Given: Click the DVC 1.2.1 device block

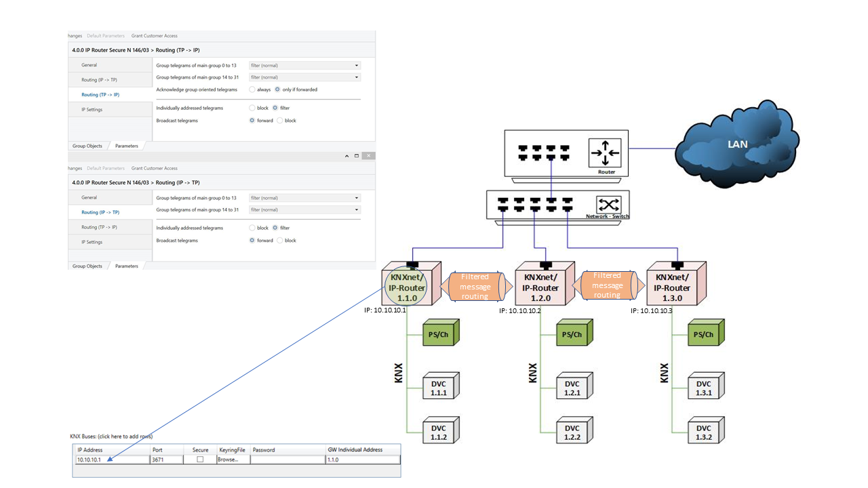Looking at the screenshot, I should 572,387.
